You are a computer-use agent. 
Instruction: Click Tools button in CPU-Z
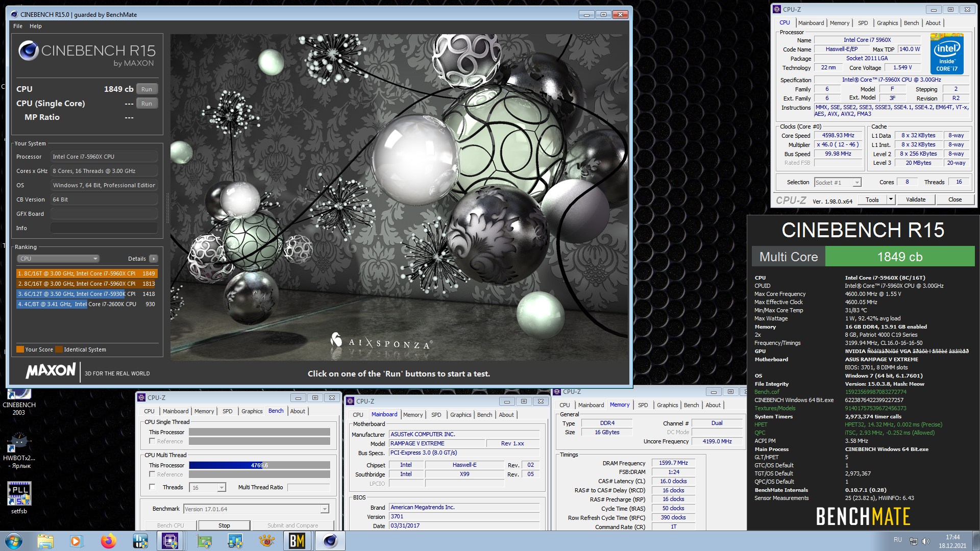pyautogui.click(x=872, y=199)
